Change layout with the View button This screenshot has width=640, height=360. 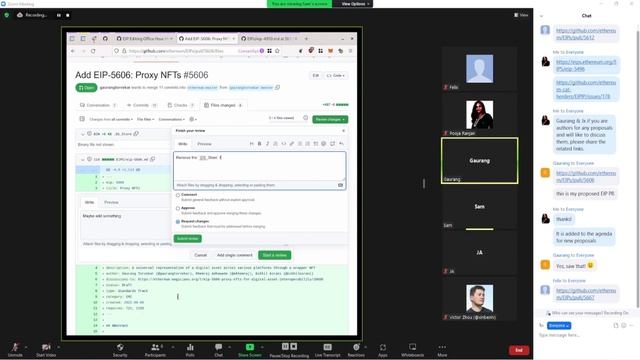tap(521, 15)
